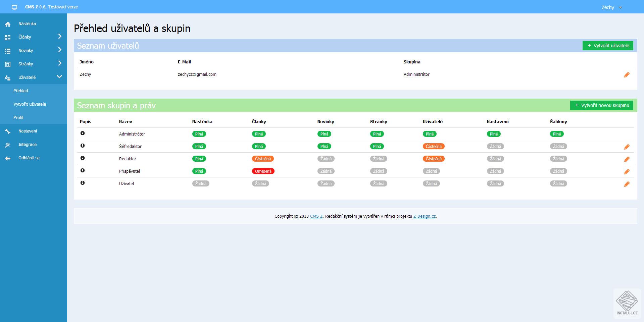Click the Administrátor group name in groups table

[x=132, y=134]
